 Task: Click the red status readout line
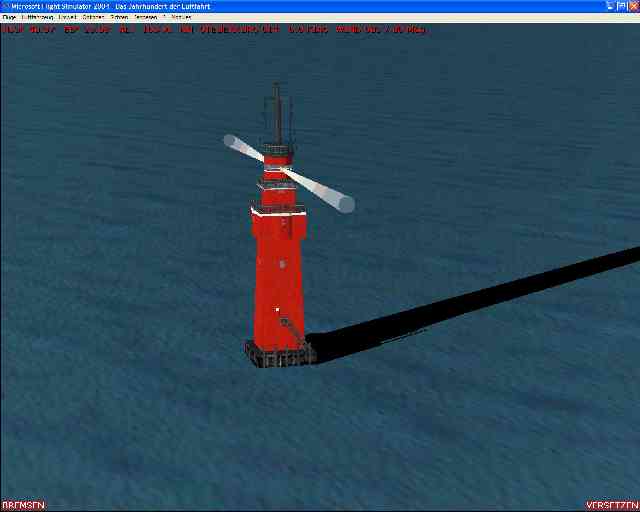coord(213,29)
